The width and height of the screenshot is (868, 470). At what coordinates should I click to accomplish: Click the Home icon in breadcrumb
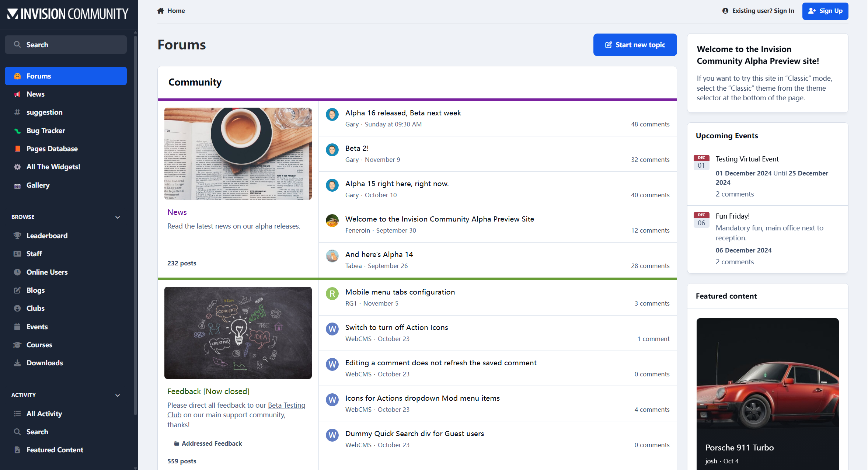(x=160, y=11)
